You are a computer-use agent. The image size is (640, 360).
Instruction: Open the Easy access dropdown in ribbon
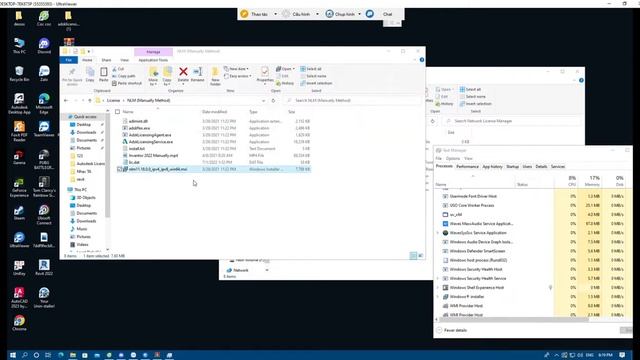pos(238,76)
